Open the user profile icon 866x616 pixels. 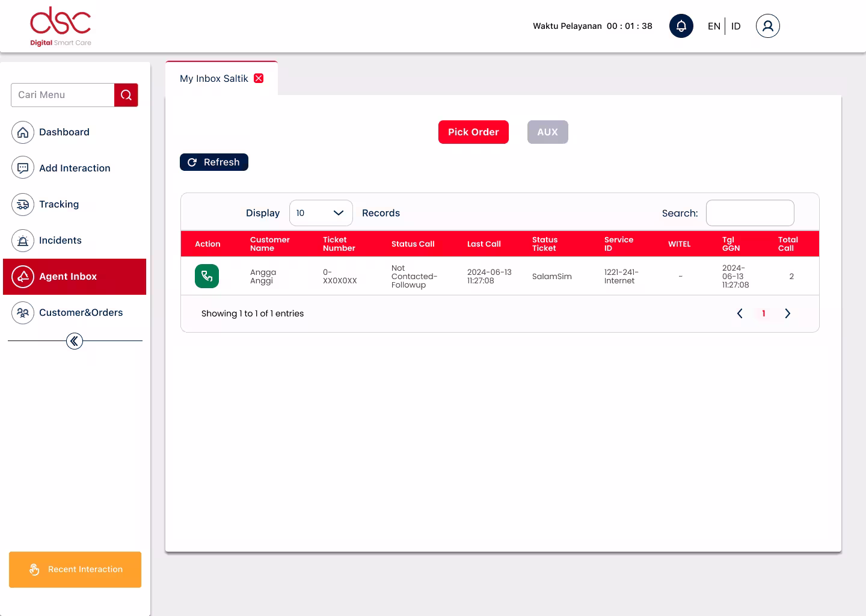tap(767, 26)
